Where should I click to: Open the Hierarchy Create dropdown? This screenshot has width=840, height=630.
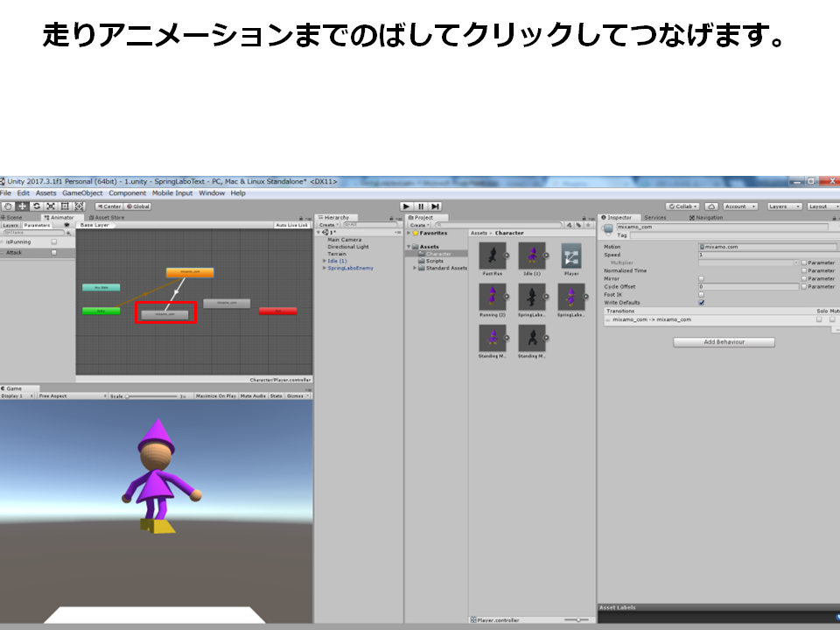click(x=328, y=226)
